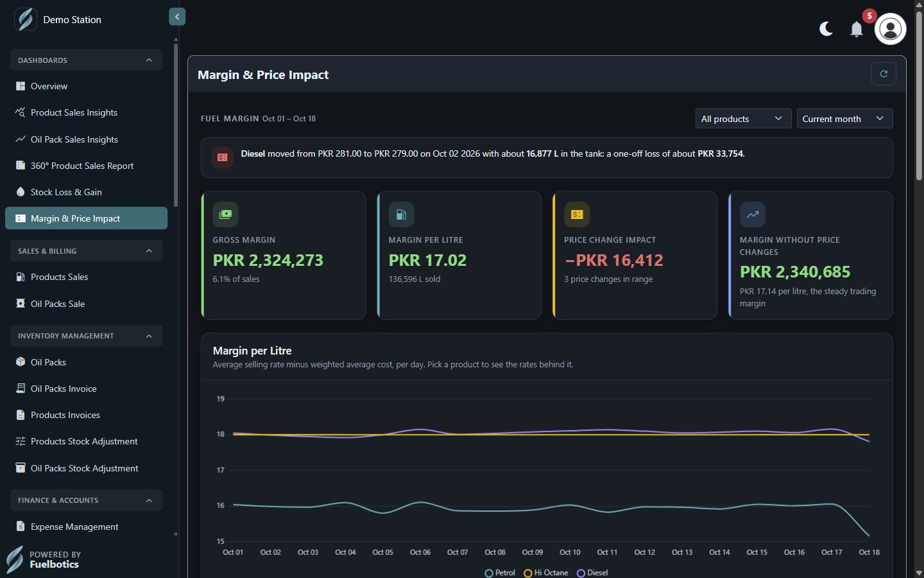This screenshot has height=578, width=924.
Task: Click the Oil Packs Invoice icon
Action: 21,389
